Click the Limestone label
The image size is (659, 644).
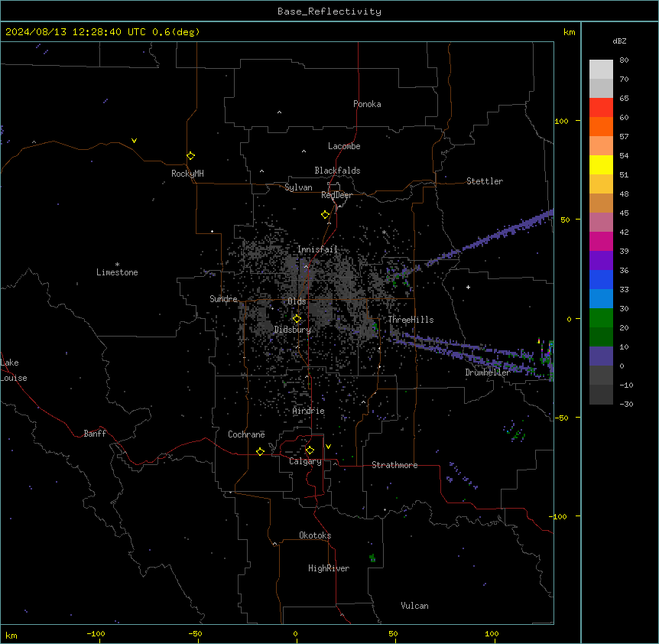point(117,272)
